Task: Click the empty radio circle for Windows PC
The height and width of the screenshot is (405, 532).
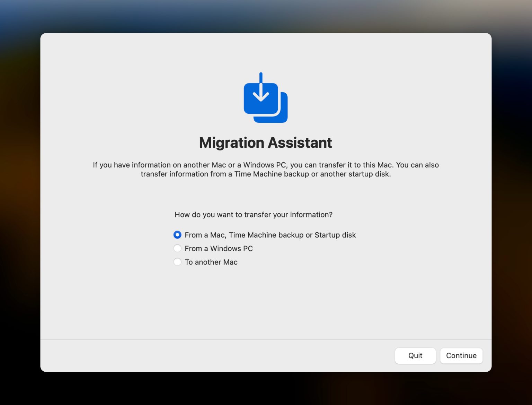Action: (x=177, y=248)
